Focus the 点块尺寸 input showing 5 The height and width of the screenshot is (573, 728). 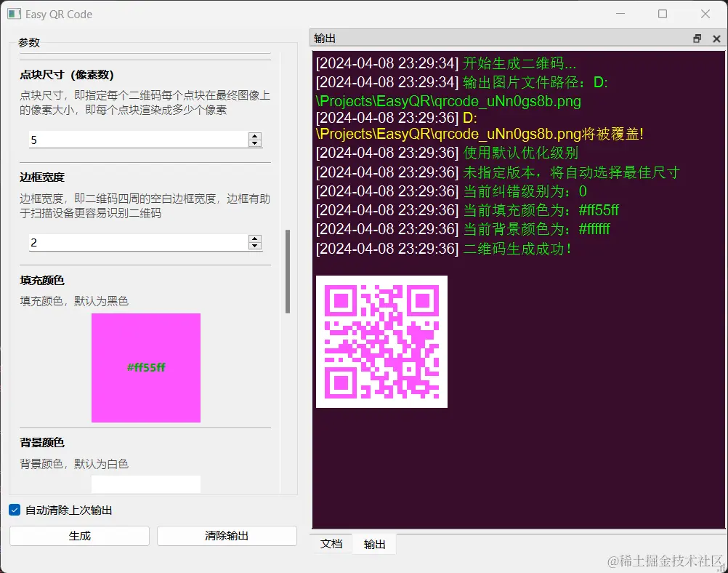pos(138,140)
